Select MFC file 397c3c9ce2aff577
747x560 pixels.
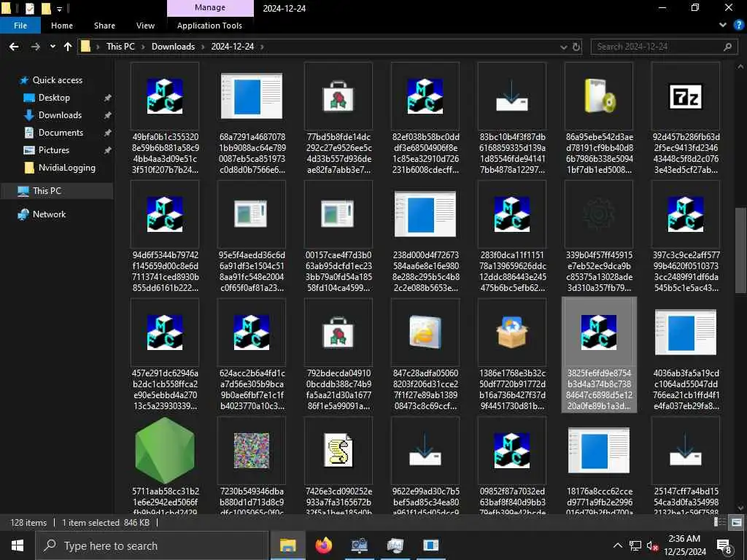coord(686,237)
